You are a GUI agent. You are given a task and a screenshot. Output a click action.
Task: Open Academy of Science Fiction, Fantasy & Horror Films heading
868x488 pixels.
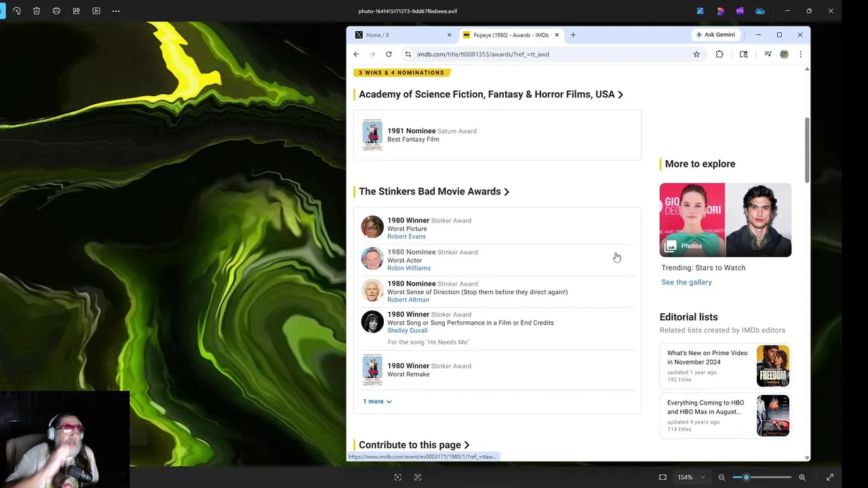(491, 94)
